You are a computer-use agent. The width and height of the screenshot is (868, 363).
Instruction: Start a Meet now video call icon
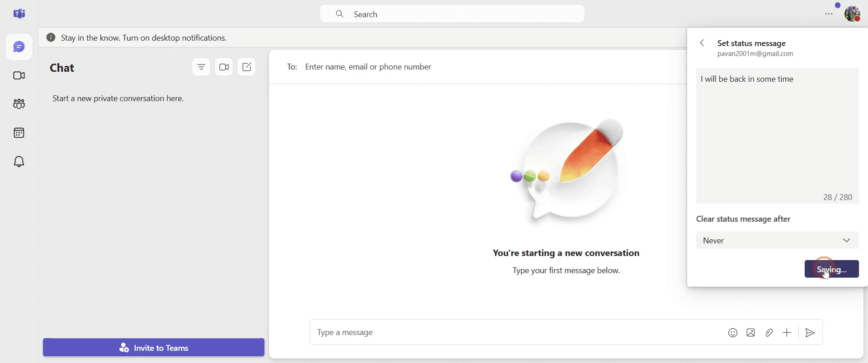(x=224, y=67)
